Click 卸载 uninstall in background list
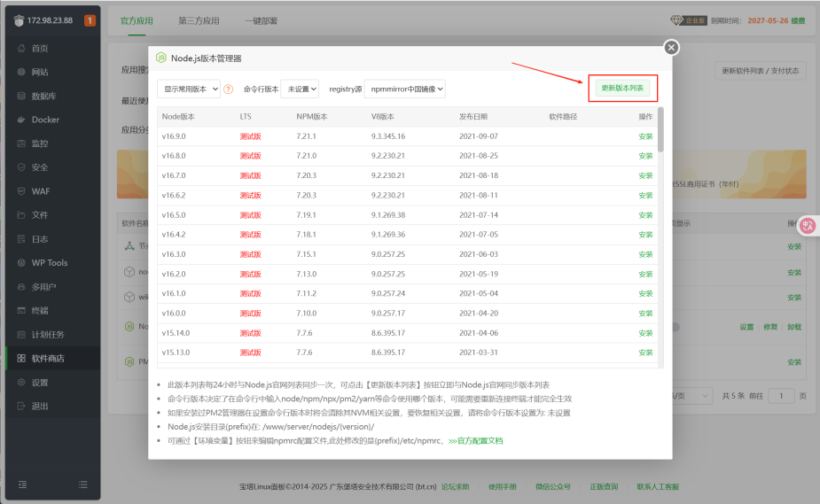Viewport: 820px width, 504px height. pos(794,327)
